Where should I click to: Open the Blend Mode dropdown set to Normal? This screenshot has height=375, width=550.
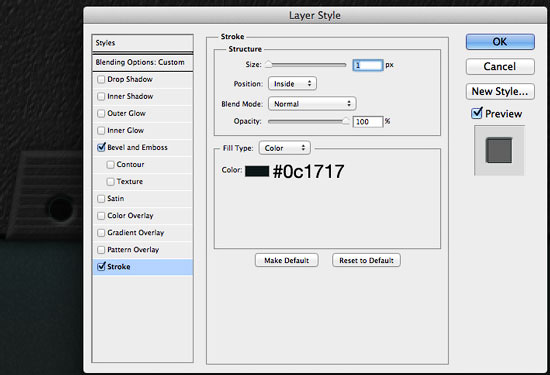pos(312,104)
